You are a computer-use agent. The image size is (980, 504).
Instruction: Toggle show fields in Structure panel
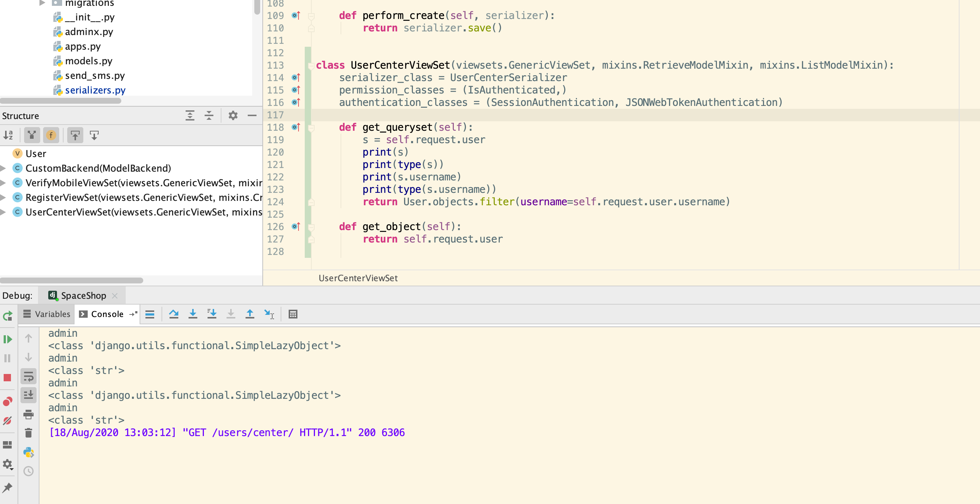(x=51, y=135)
